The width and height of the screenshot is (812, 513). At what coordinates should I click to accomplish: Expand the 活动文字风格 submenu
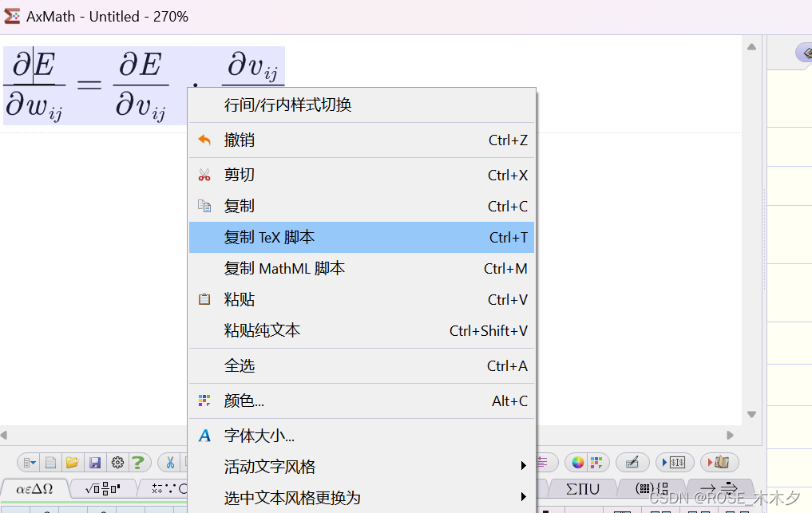click(361, 467)
